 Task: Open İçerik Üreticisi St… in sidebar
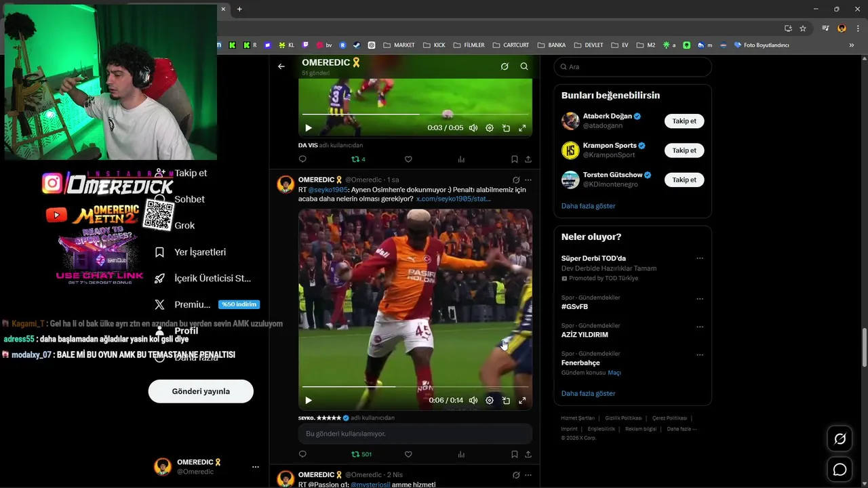(204, 279)
